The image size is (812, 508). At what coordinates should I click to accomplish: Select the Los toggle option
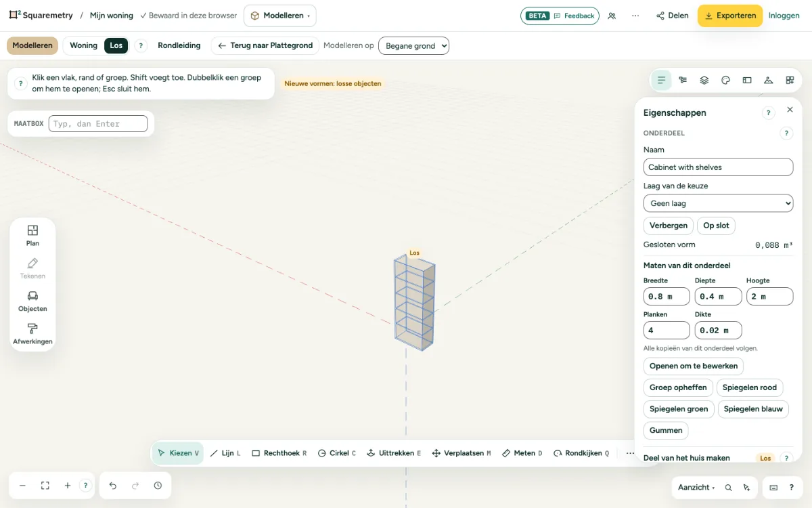(116, 45)
